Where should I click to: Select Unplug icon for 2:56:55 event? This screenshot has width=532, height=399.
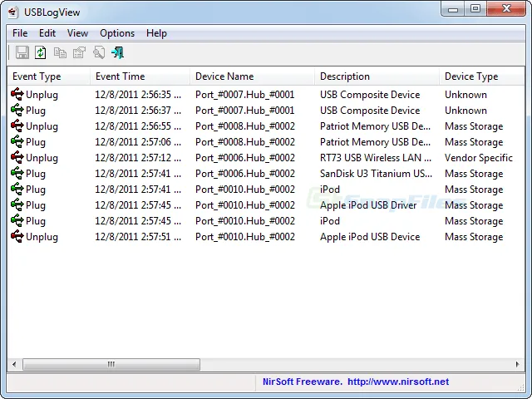pos(17,126)
